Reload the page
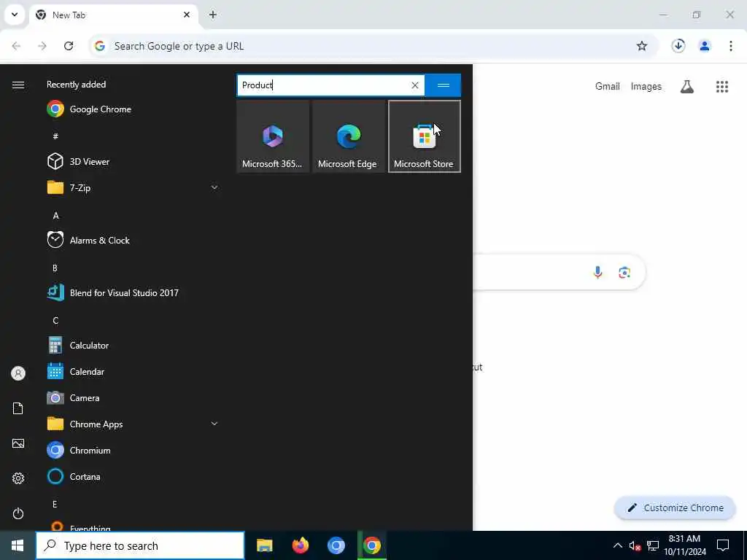This screenshot has height=560, width=747. (69, 46)
